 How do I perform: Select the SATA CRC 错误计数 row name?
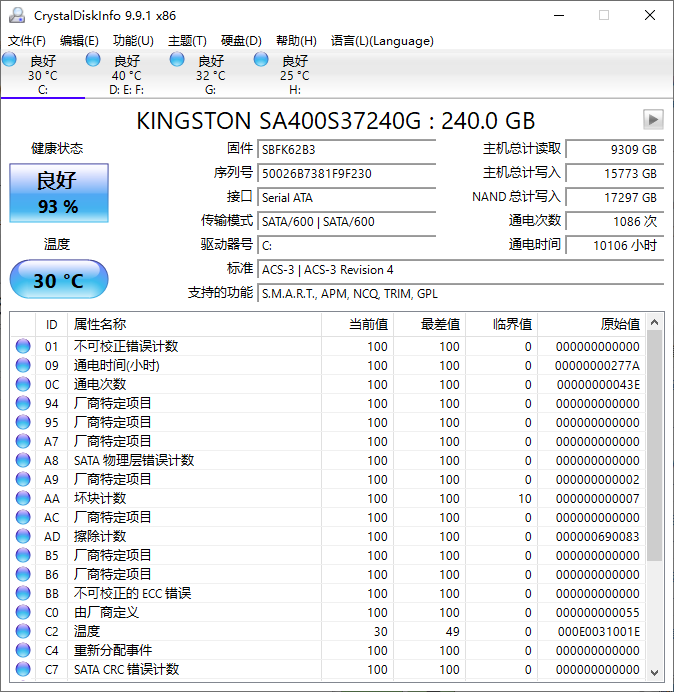coord(127,669)
